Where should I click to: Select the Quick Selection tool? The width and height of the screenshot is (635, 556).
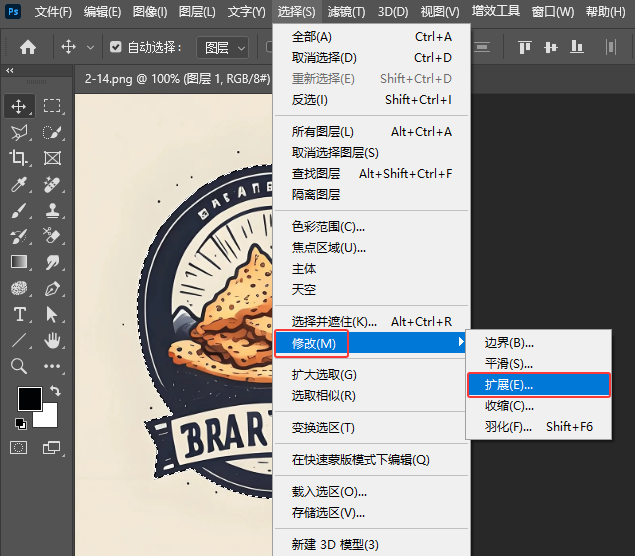coord(52,132)
